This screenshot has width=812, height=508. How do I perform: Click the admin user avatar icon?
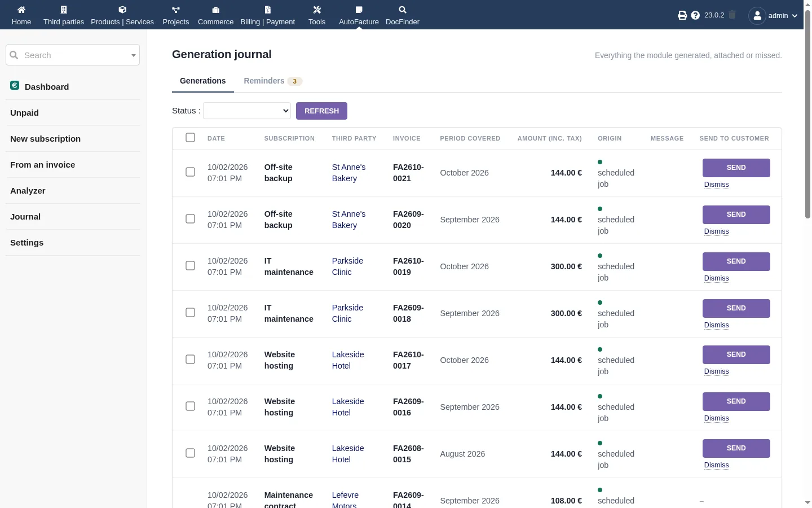click(x=757, y=15)
